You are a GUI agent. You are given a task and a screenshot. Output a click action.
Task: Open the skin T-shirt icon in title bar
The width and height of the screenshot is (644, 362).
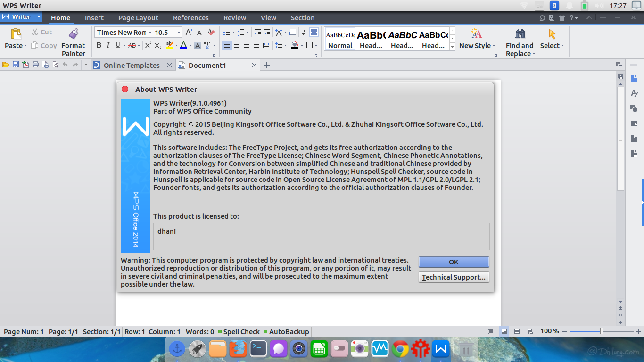click(562, 18)
